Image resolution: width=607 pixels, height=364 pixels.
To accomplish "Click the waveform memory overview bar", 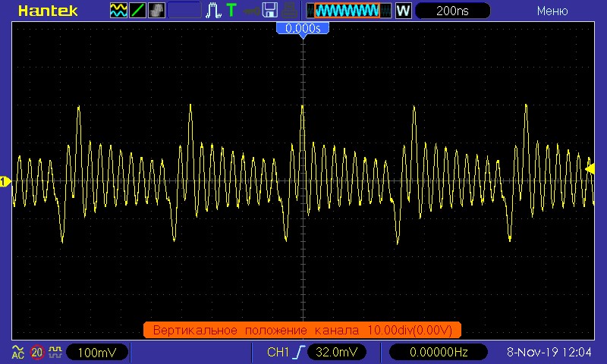I will pyautogui.click(x=349, y=11).
